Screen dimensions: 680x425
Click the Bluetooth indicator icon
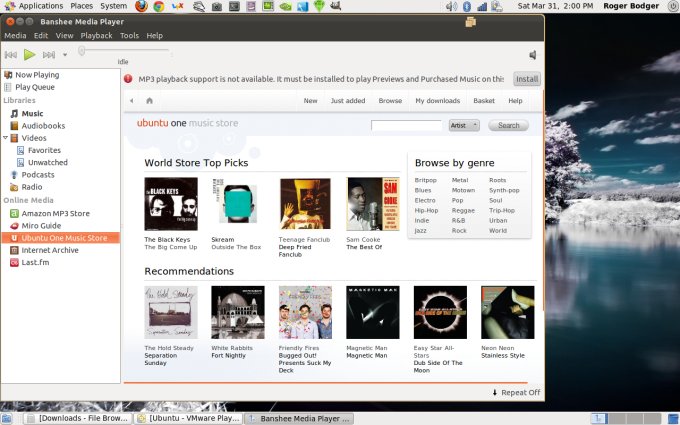[467, 6]
